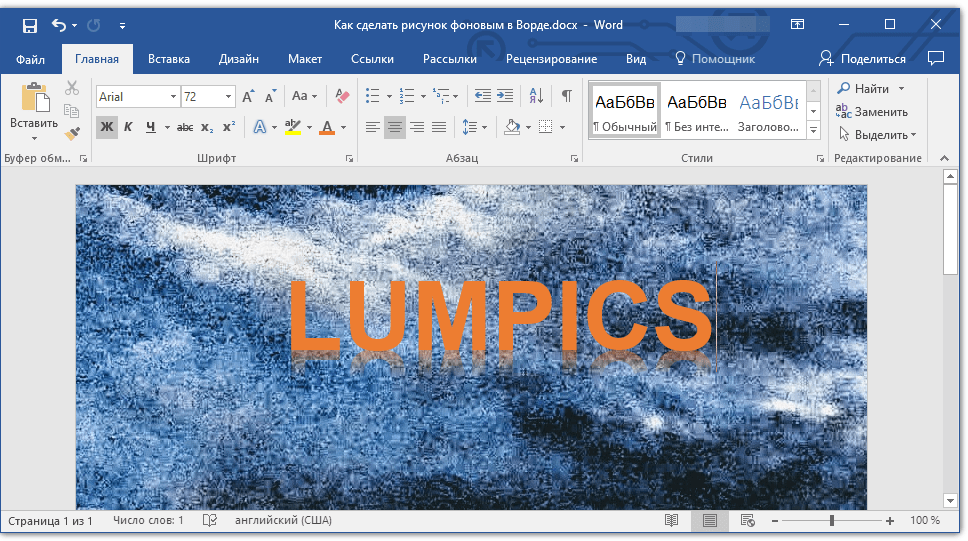Open the change case Aa menu
The image size is (968, 541).
304,96
